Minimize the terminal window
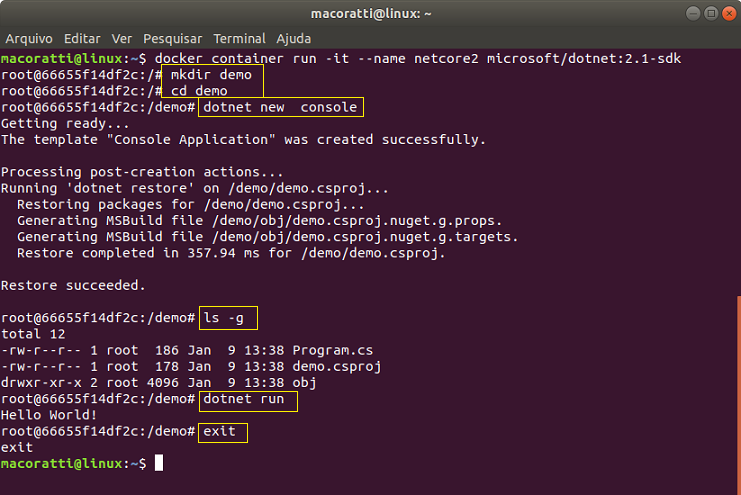The height and width of the screenshot is (495, 741). (x=693, y=13)
